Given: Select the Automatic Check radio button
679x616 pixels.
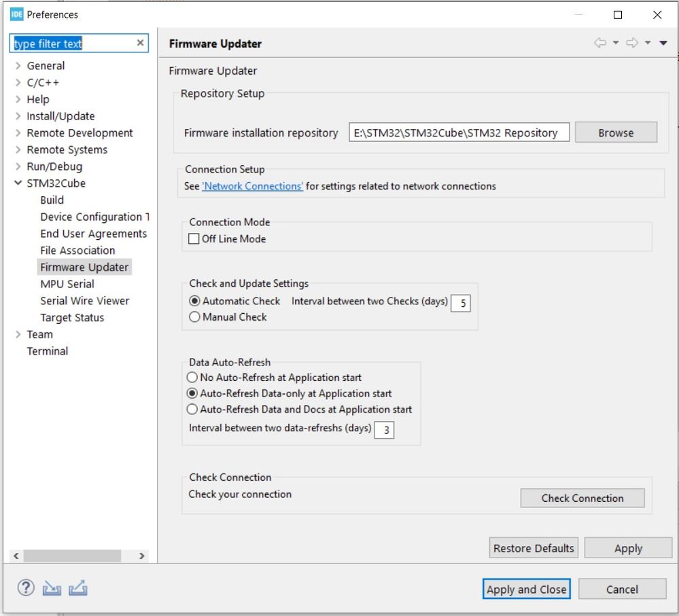Looking at the screenshot, I should [x=194, y=301].
